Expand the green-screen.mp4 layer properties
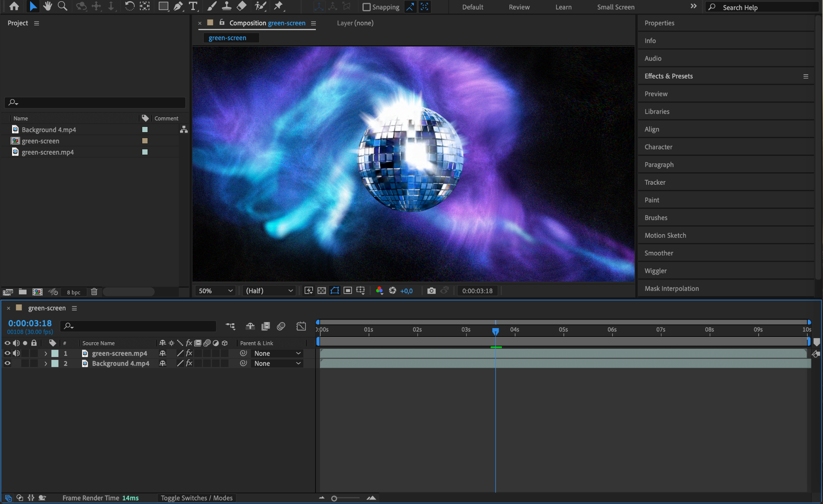 [x=45, y=353]
